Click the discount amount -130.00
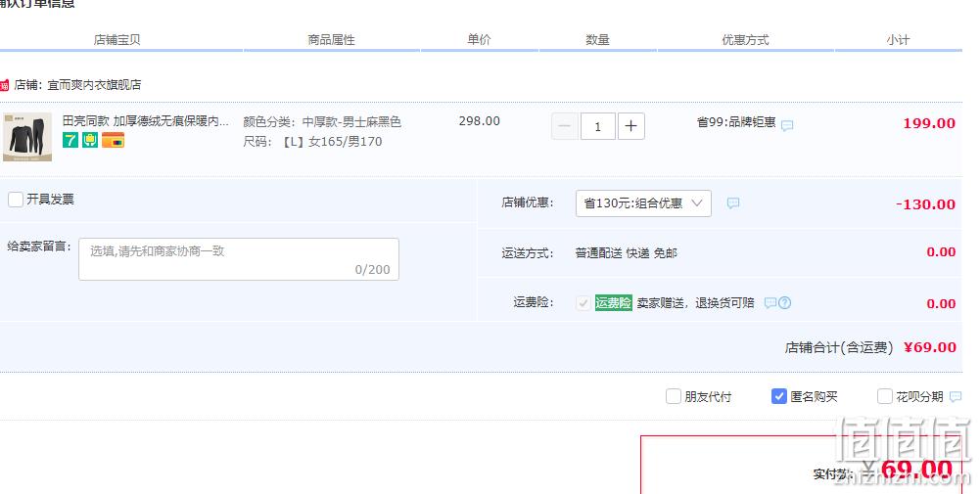 [925, 204]
